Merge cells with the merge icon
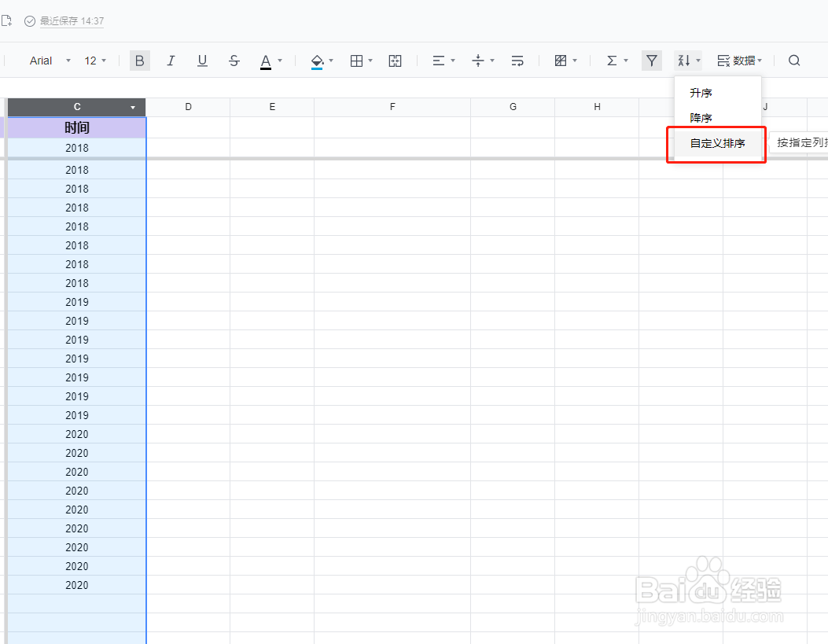Viewport: 828px width, 644px height. 395,61
